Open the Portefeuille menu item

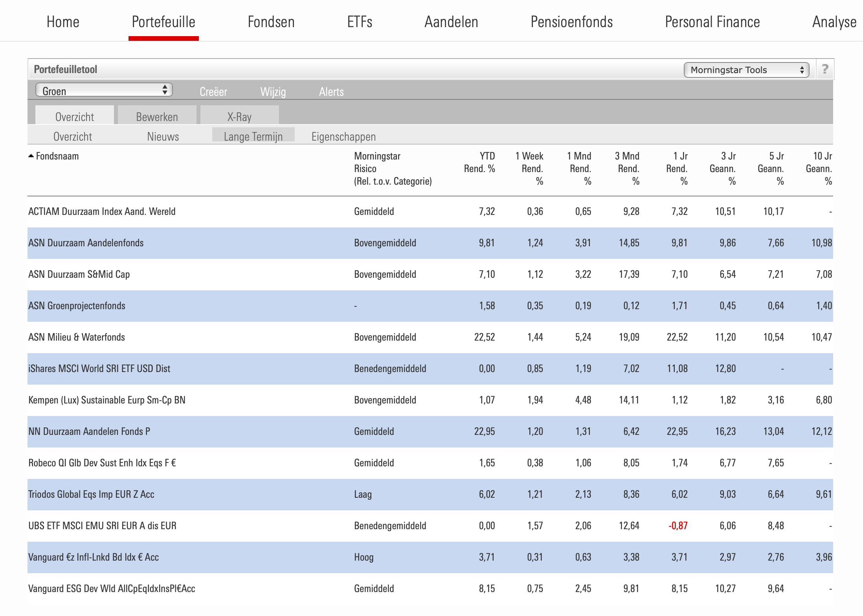coord(163,22)
